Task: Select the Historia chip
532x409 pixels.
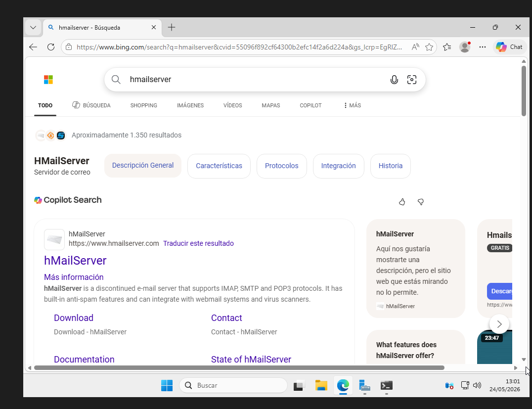Action: coord(391,166)
